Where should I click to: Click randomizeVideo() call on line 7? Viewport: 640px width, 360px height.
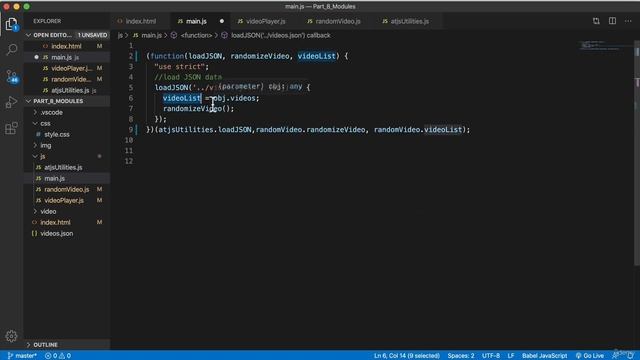click(198, 109)
